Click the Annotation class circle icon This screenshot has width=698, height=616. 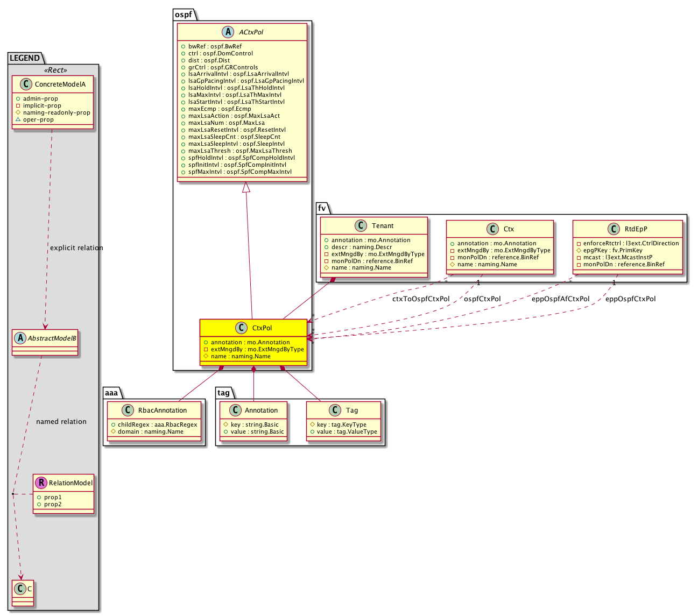pyautogui.click(x=235, y=410)
